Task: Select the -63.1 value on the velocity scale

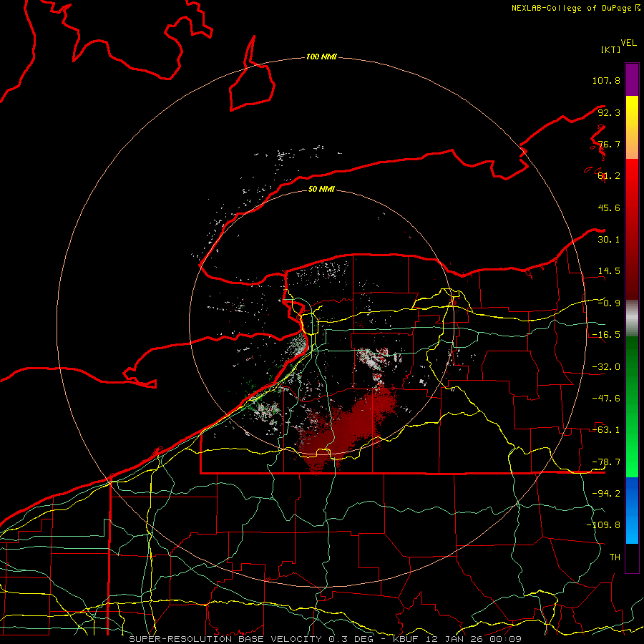Action: click(606, 430)
